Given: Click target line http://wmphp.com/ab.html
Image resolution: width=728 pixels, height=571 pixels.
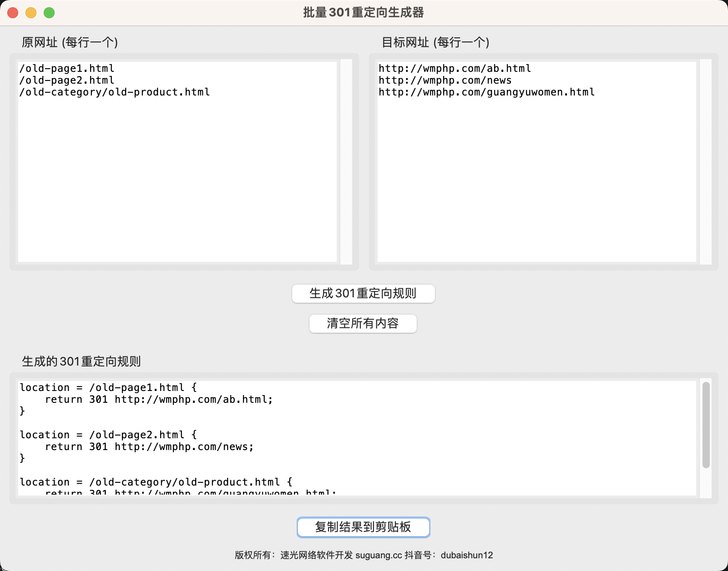Looking at the screenshot, I should pyautogui.click(x=455, y=68).
